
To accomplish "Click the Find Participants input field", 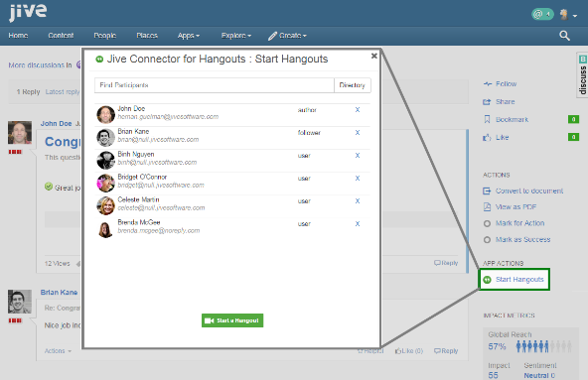I will [215, 85].
